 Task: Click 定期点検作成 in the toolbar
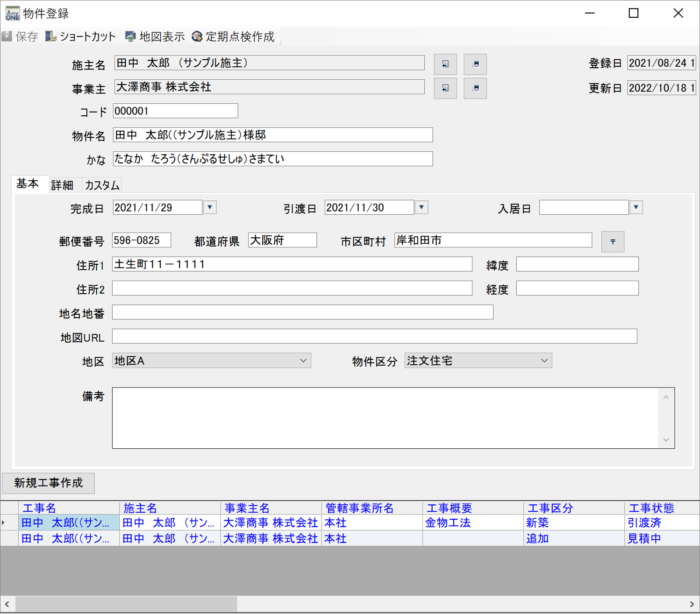pos(233,36)
